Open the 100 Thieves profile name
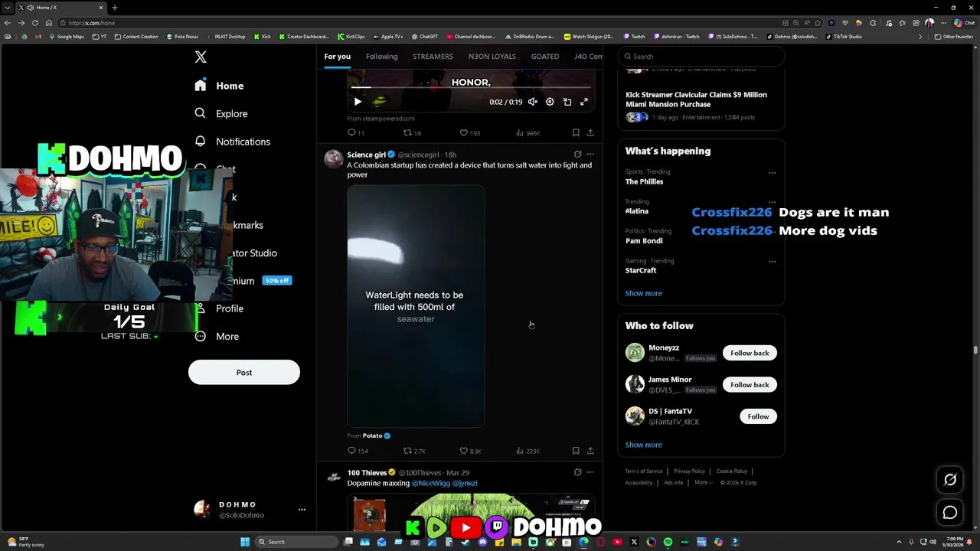Screen dimensions: 980x551 click(x=367, y=472)
